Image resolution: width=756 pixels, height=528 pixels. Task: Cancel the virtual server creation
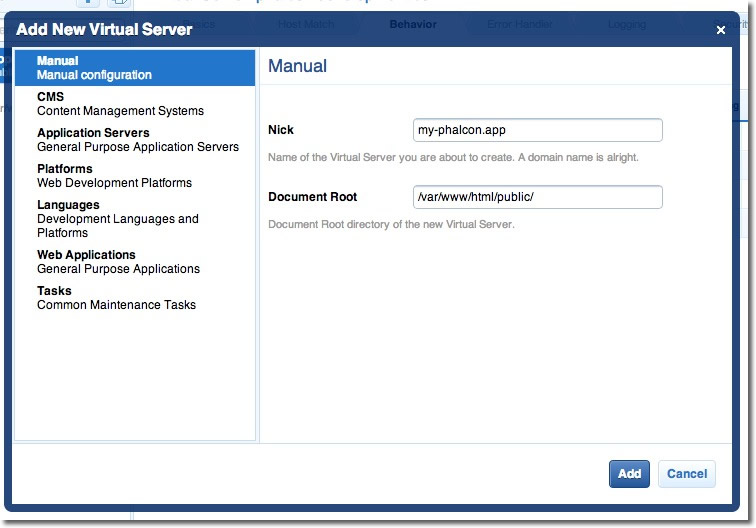point(686,474)
